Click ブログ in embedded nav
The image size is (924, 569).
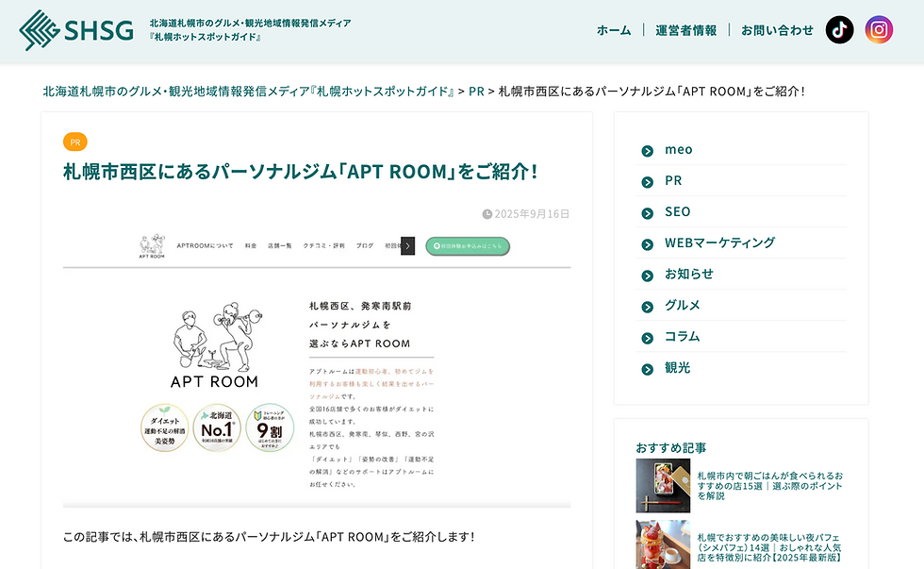pos(365,246)
